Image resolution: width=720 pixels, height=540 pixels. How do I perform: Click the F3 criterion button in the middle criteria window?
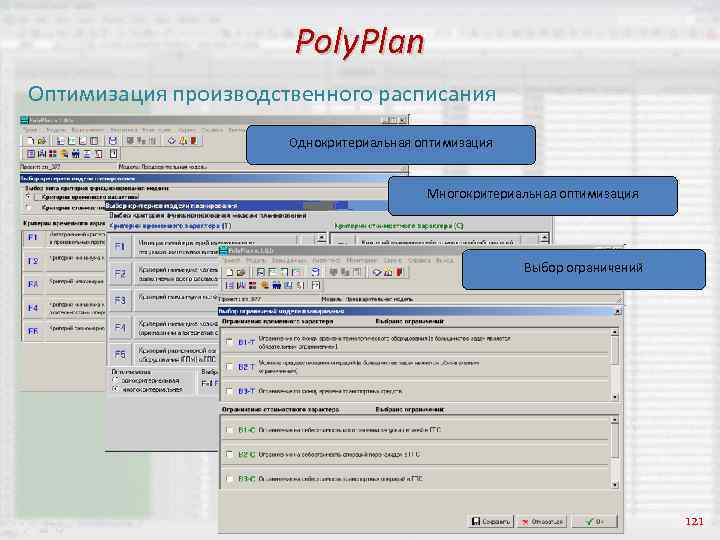point(119,300)
